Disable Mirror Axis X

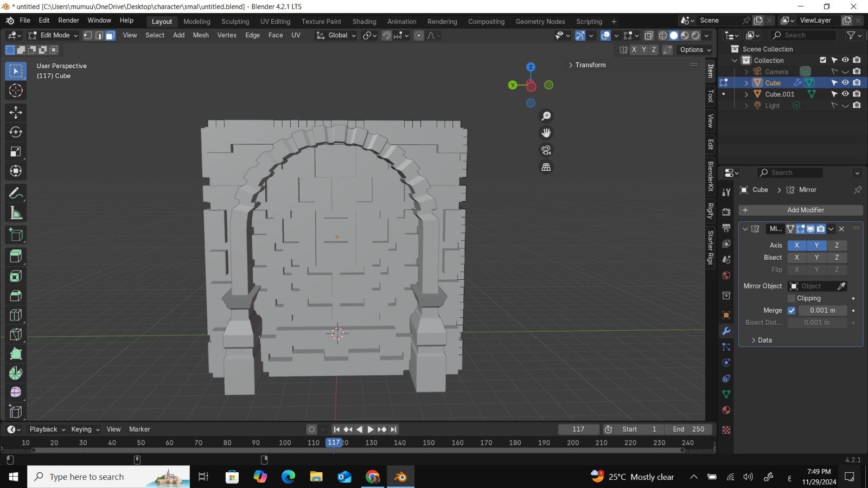point(796,245)
